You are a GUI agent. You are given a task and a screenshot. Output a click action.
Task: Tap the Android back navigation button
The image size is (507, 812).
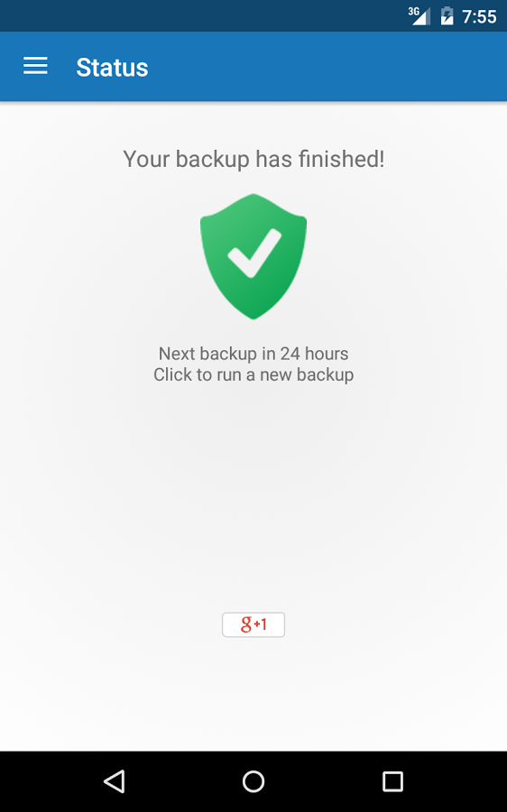[114, 781]
